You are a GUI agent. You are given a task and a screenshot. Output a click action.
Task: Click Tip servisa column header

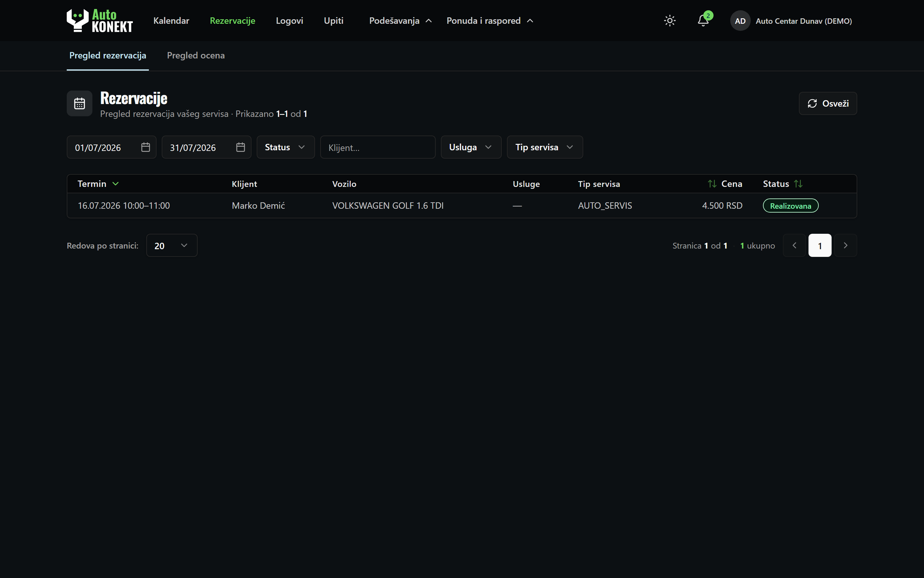pos(599,184)
